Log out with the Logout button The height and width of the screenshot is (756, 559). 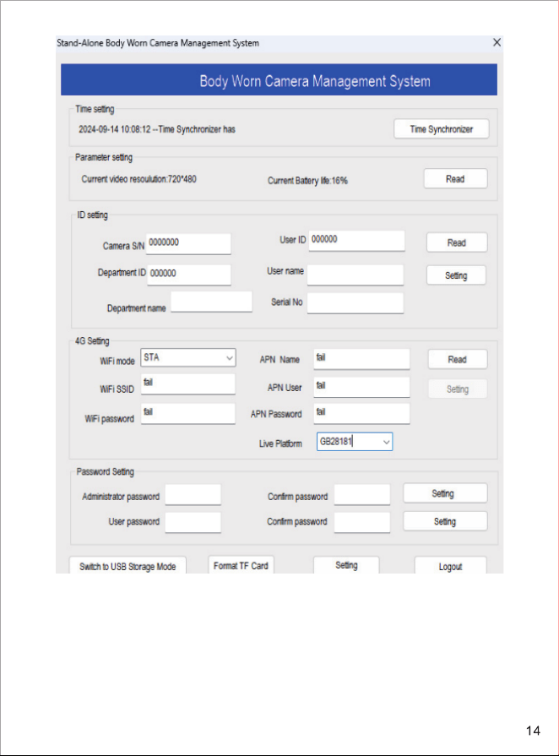451,566
